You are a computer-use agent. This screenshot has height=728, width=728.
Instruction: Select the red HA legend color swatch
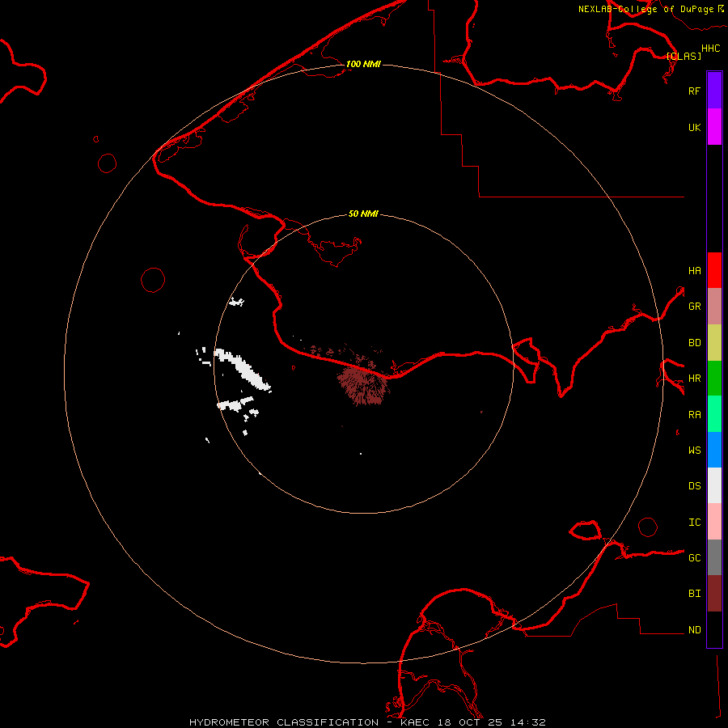pyautogui.click(x=714, y=270)
